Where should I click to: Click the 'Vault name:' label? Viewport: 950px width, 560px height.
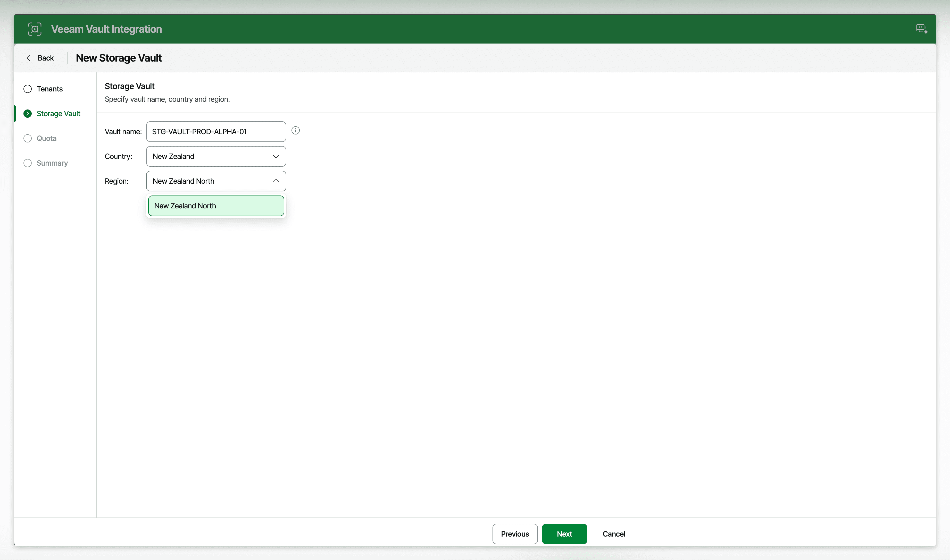(123, 132)
